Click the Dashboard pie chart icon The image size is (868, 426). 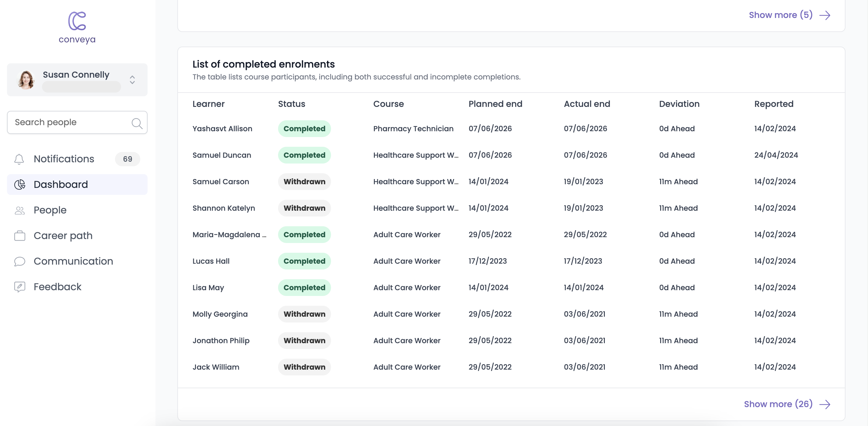coord(20,185)
